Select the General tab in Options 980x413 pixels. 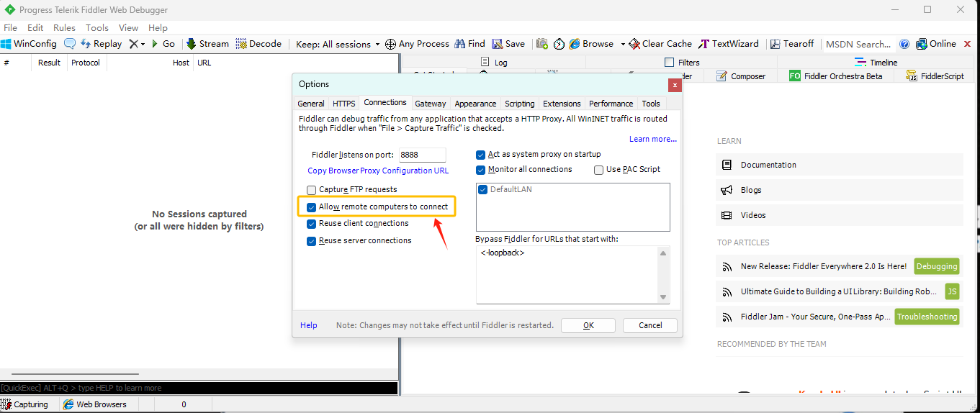click(311, 104)
